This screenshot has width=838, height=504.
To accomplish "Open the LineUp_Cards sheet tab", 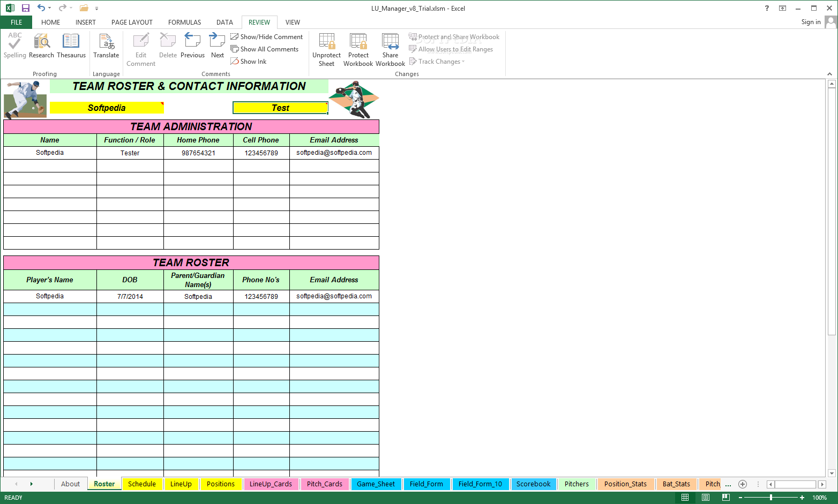I will point(271,484).
